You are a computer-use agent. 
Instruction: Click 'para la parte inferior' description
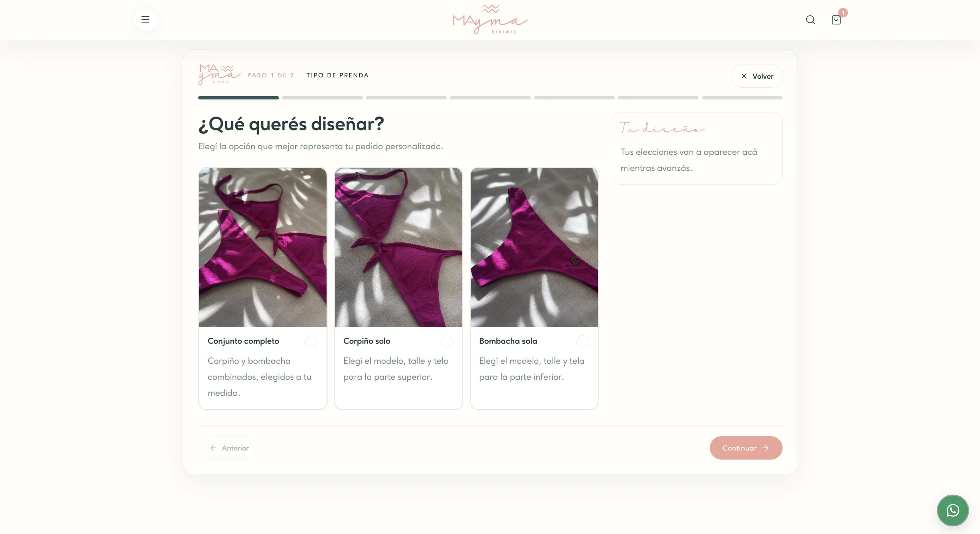[521, 377]
